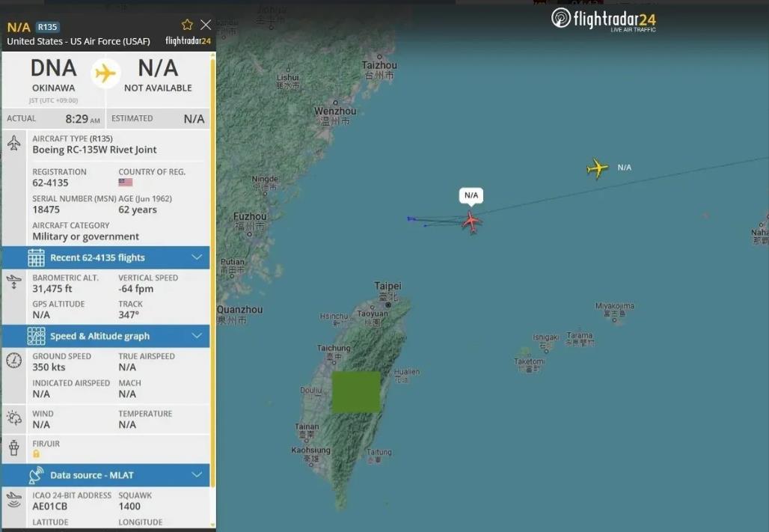Select the red RC-135W aircraft on map

point(471,221)
